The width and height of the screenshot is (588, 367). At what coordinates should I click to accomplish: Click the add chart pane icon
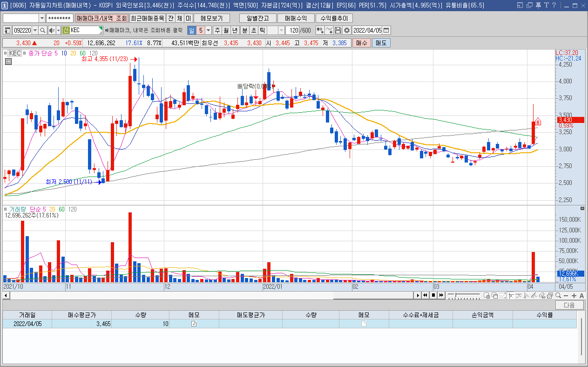487,295
